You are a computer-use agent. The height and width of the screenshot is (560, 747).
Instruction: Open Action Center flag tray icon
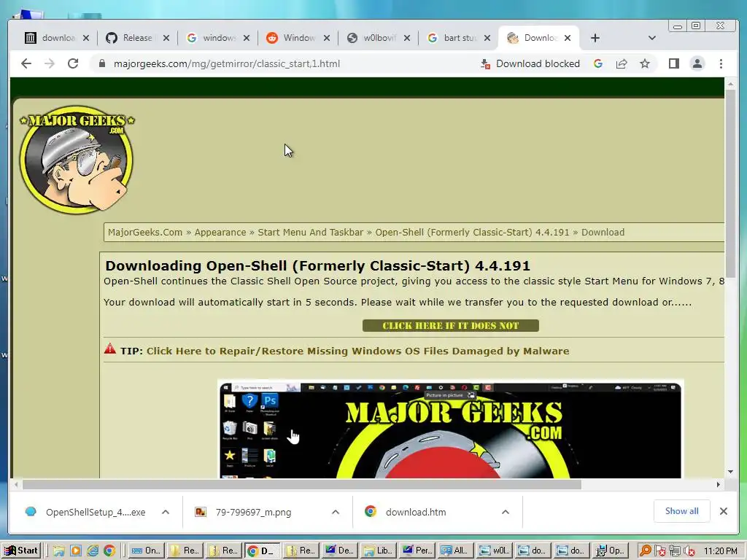coord(659,551)
